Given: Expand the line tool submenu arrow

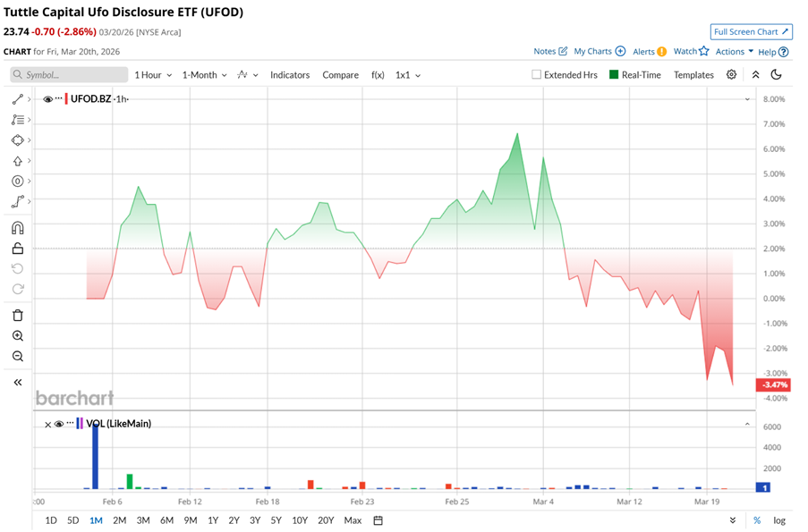Looking at the screenshot, I should coord(30,99).
